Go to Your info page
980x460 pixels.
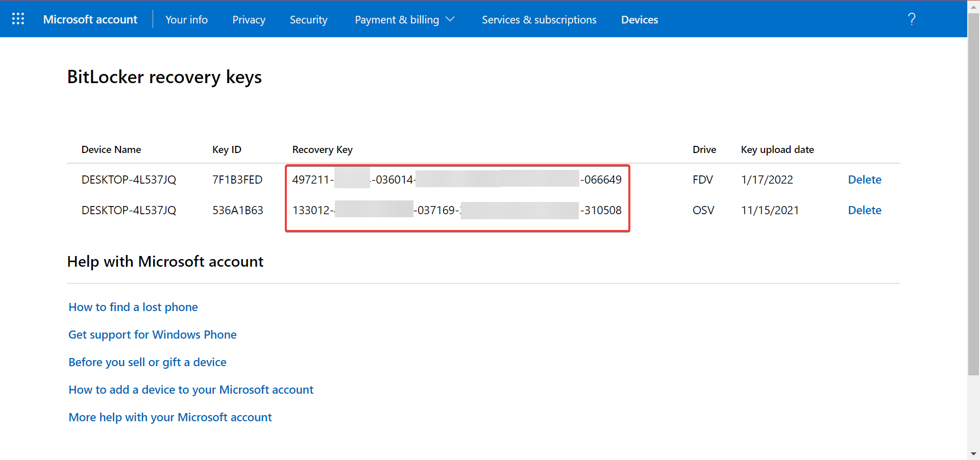click(186, 20)
